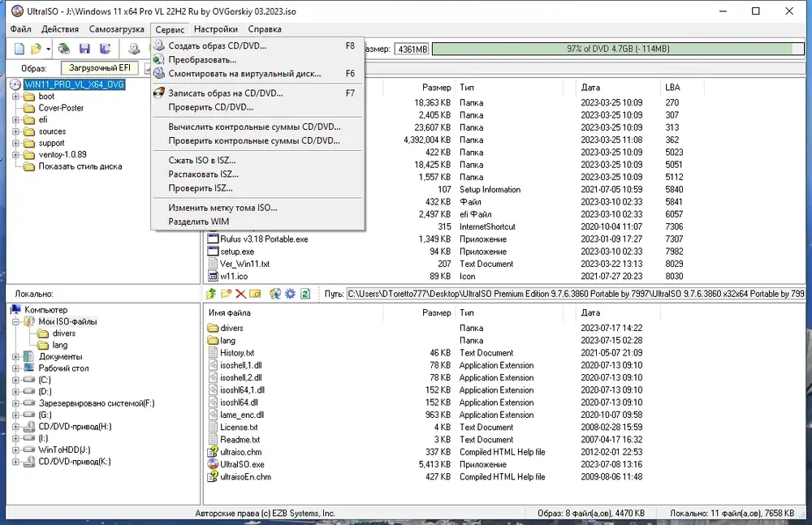Select Показать стиль диска tree item
This screenshot has width=812, height=525.
80,166
